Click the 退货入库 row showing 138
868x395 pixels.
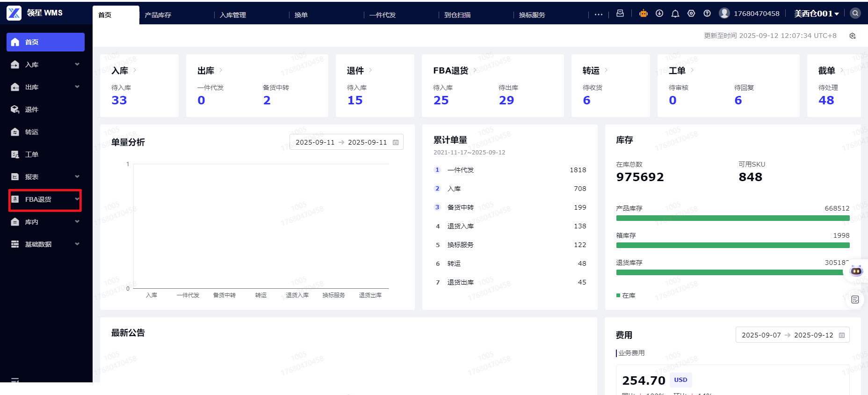pos(510,226)
